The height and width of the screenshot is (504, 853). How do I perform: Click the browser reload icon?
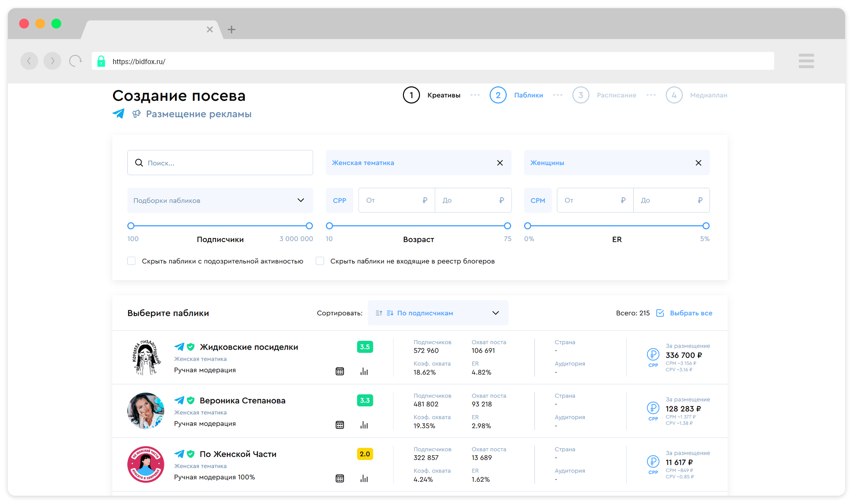point(75,61)
